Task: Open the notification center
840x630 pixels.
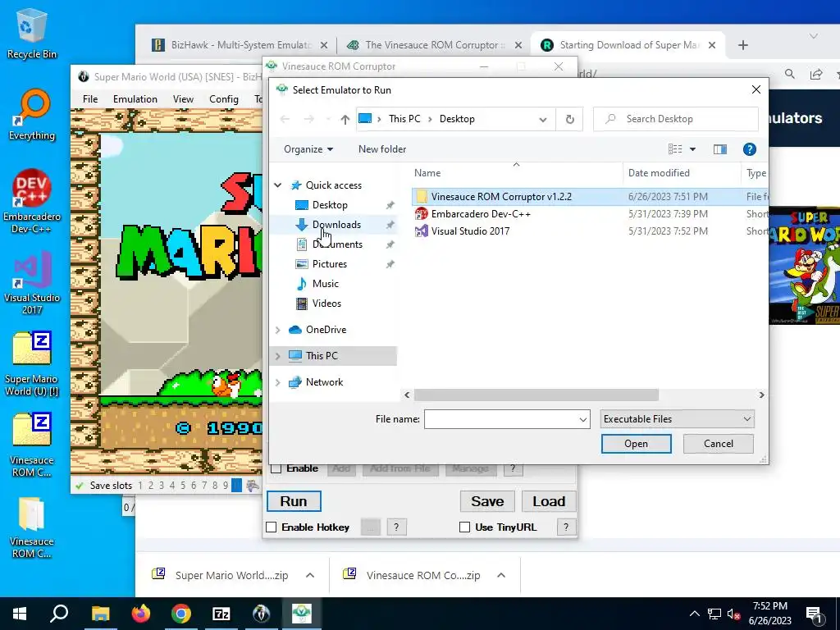Action: (x=814, y=614)
